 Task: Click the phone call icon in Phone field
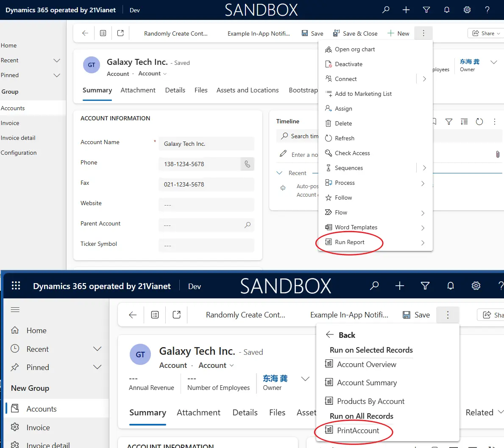pyautogui.click(x=247, y=164)
